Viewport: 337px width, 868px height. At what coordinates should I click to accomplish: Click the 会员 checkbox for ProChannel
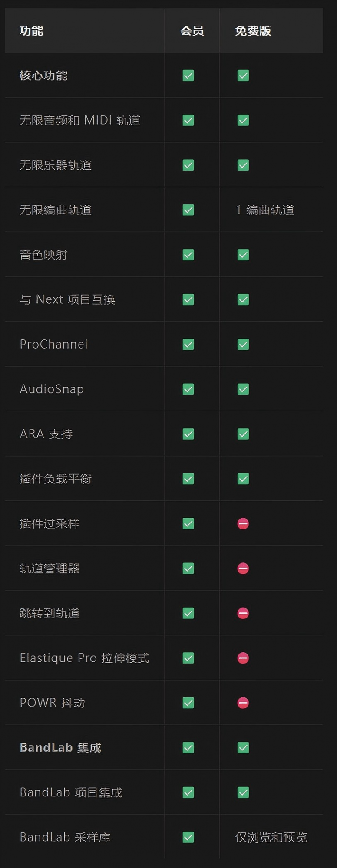coord(188,345)
